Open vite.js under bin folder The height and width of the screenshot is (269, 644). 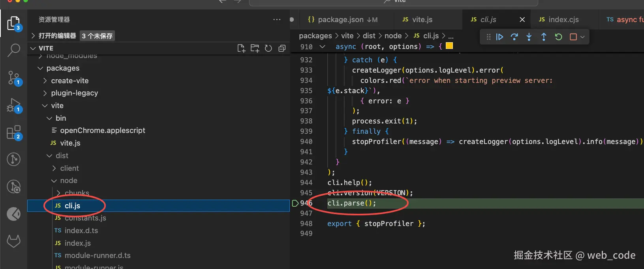(x=70, y=143)
